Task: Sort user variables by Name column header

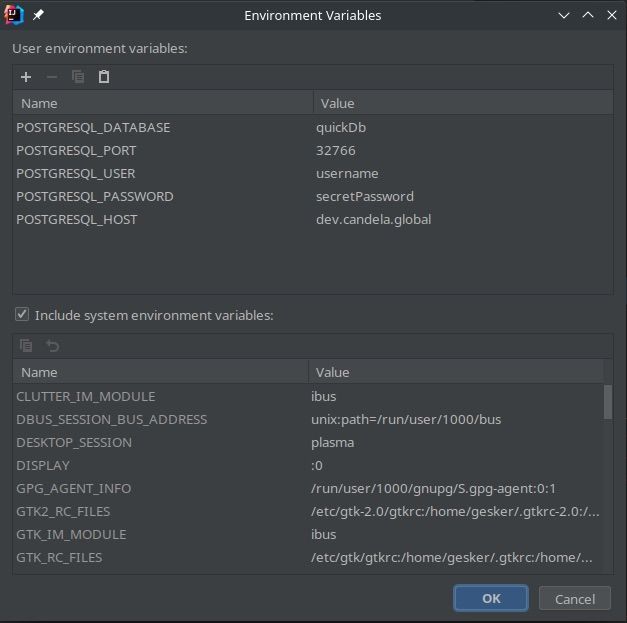Action: 163,103
